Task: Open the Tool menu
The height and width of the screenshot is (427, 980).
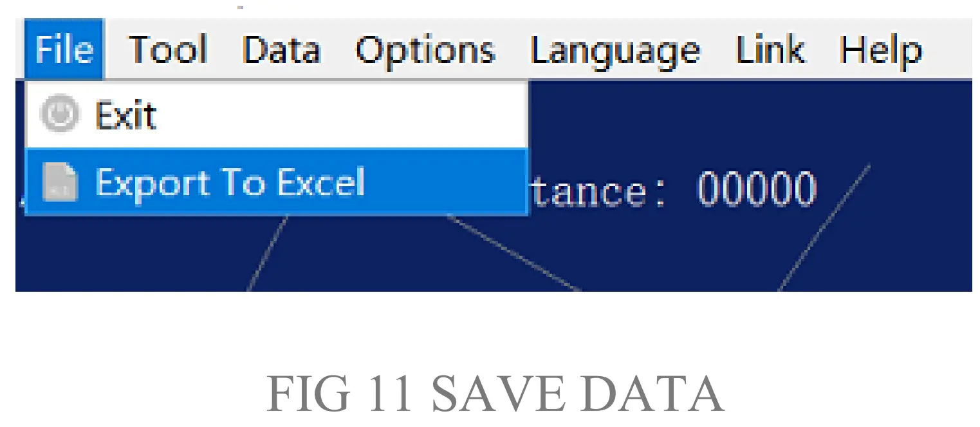Action: [169, 50]
